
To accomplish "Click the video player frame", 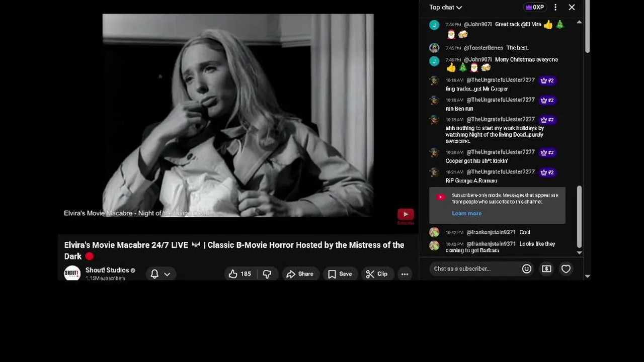I will tap(238, 116).
